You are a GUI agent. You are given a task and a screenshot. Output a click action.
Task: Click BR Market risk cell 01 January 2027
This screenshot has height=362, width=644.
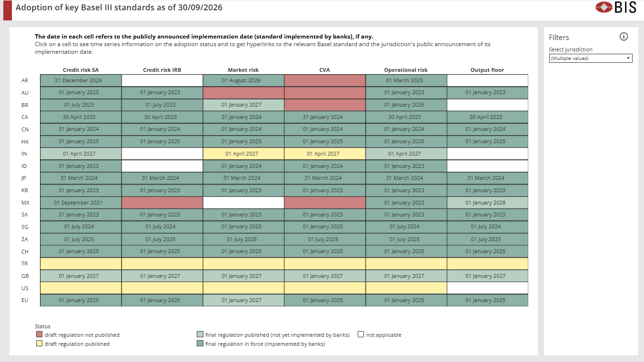coord(243,105)
